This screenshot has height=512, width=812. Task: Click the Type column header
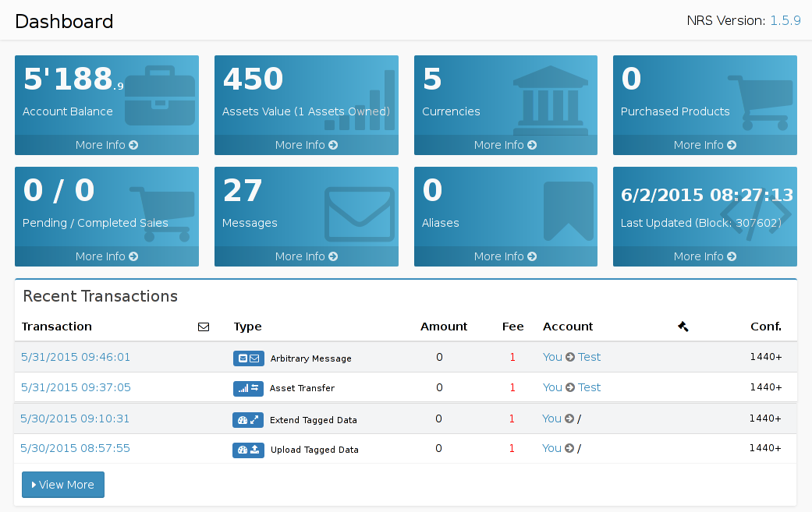247,327
